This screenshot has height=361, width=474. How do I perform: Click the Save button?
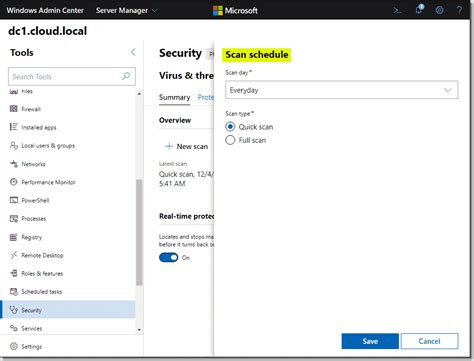(x=370, y=341)
